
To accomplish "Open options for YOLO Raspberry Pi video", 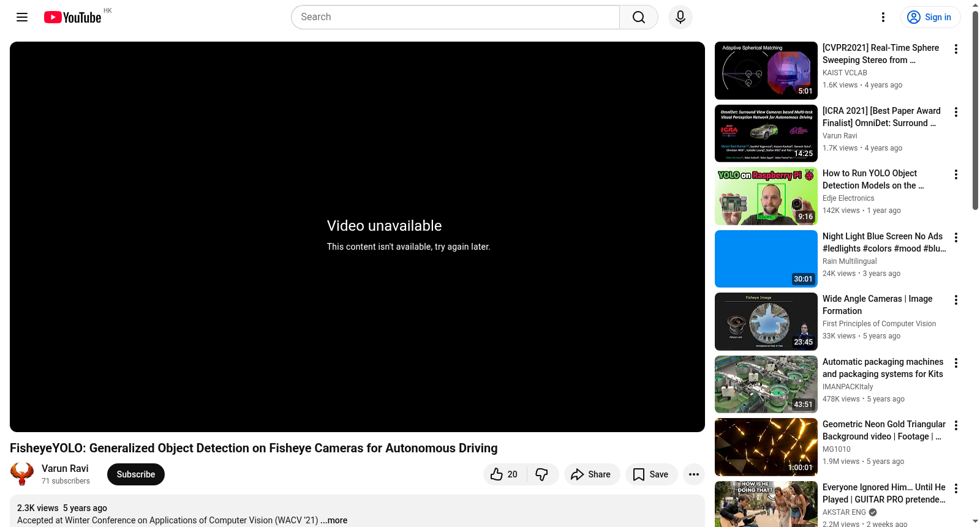I will (956, 174).
